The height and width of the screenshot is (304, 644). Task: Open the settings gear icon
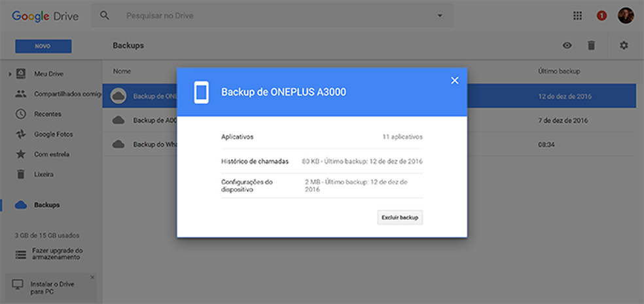(624, 45)
